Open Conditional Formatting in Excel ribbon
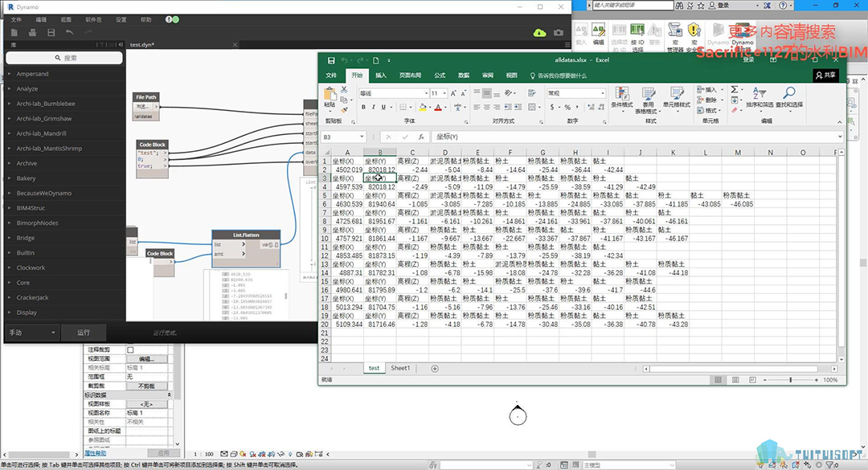Screen dimensions: 868x470 622,96
